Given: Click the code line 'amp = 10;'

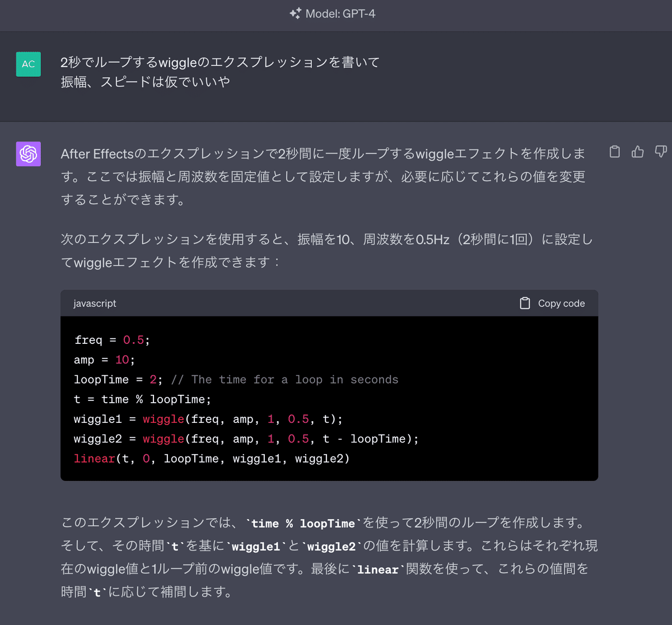Looking at the screenshot, I should [104, 360].
